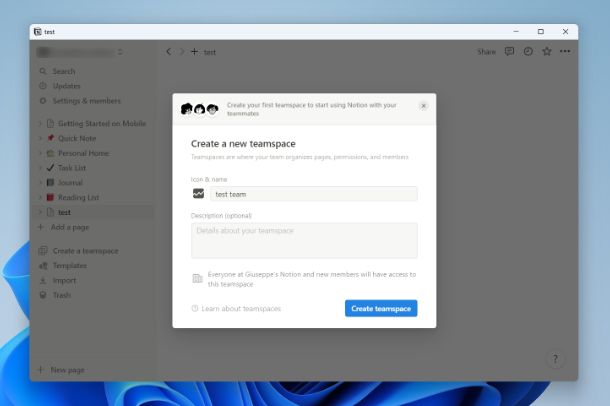Screen dimensions: 610x406
Task: Go back with the left arrow
Action: [168, 52]
